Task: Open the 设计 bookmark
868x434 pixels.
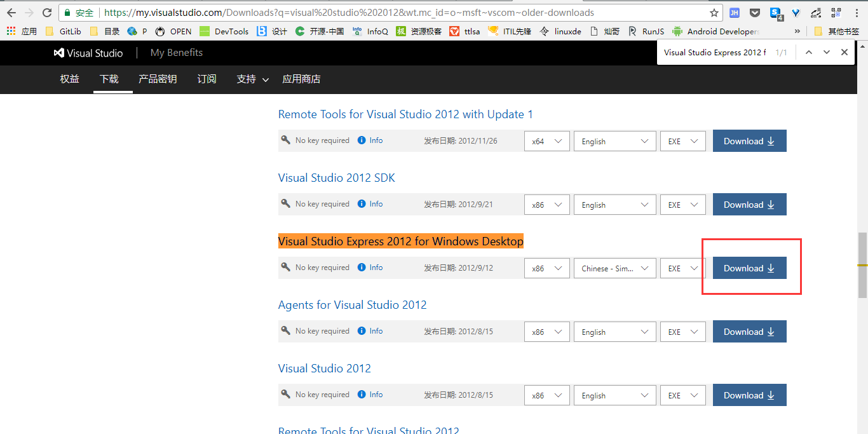Action: (x=272, y=31)
